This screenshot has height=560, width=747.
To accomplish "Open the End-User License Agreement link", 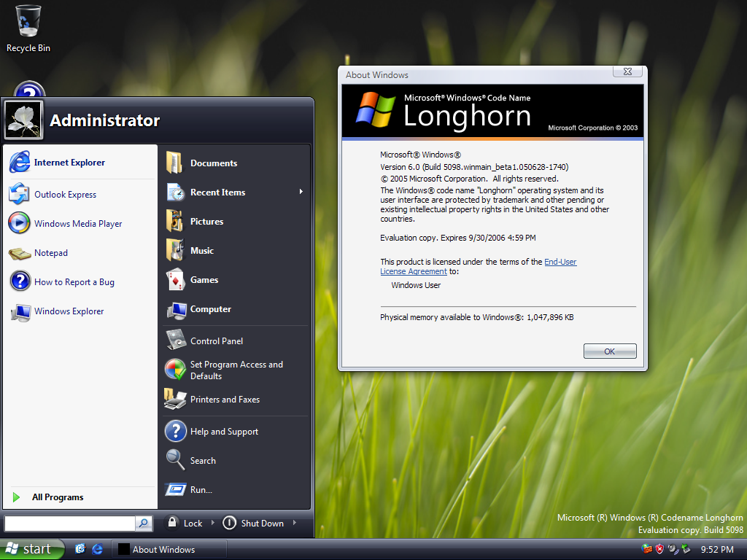I will click(x=560, y=262).
